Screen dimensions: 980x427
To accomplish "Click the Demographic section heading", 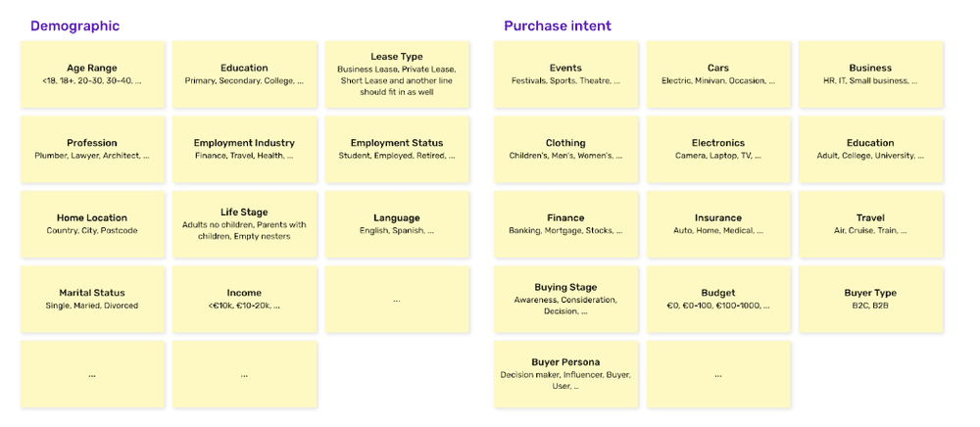I will [75, 26].
